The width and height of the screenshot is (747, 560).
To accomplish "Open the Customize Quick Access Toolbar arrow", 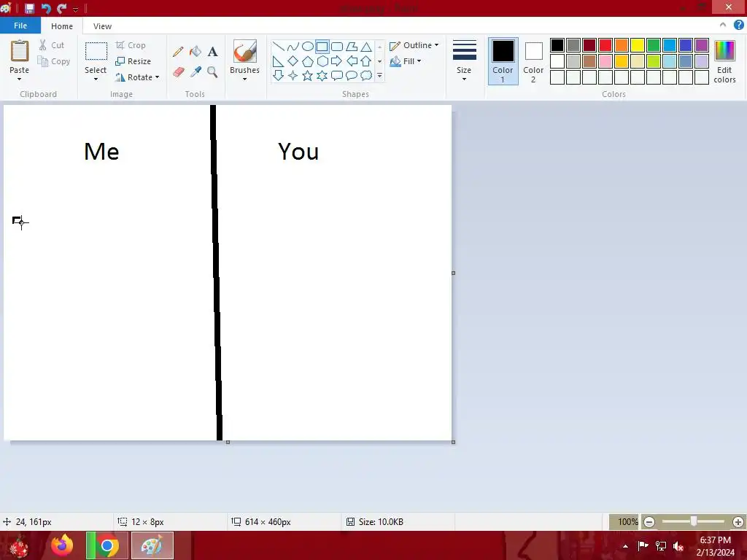I will coord(75,9).
